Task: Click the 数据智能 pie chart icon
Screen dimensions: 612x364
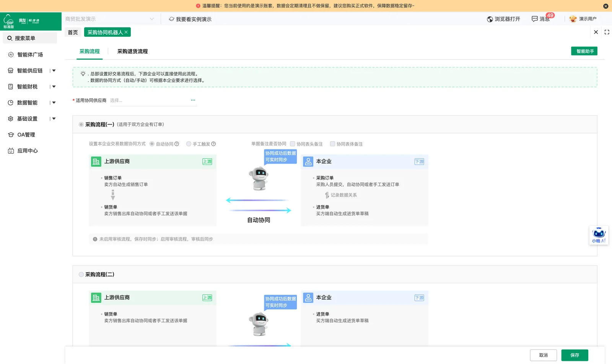Action: point(11,103)
